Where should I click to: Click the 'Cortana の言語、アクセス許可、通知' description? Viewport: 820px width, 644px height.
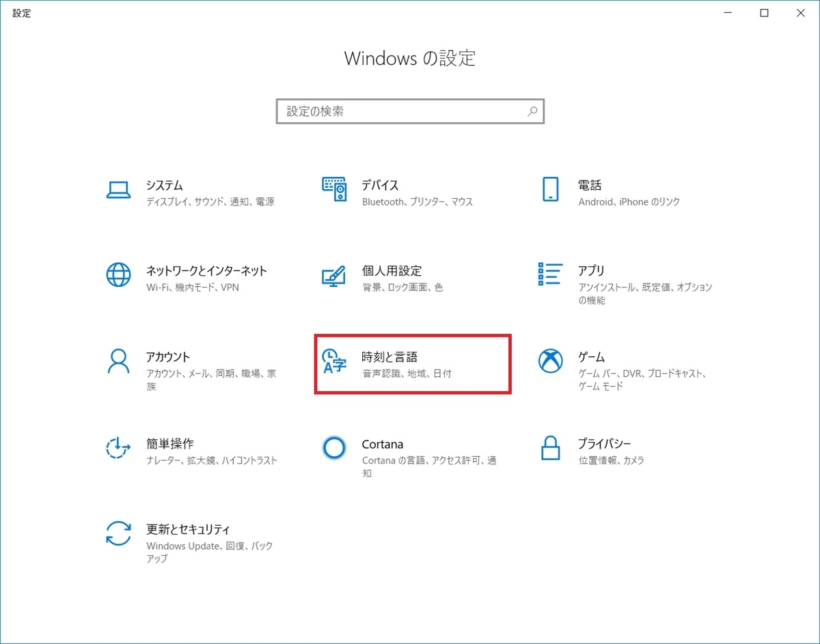429,466
